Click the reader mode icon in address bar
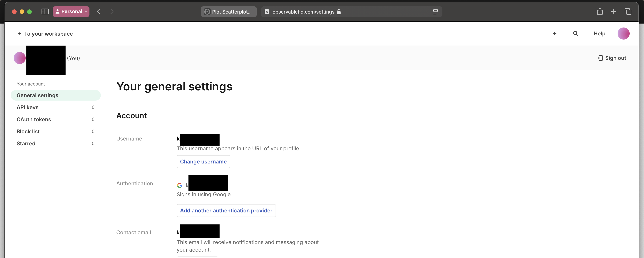 tap(435, 12)
